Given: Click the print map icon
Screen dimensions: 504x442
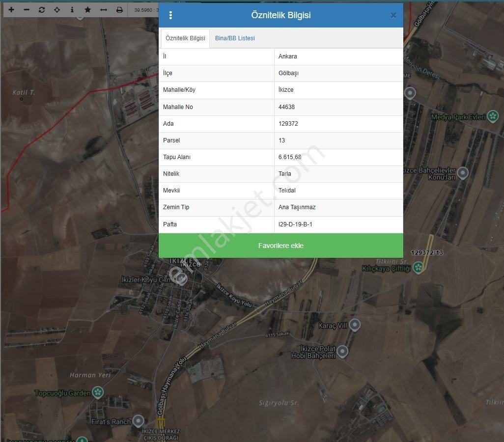Looking at the screenshot, I should coord(119,10).
